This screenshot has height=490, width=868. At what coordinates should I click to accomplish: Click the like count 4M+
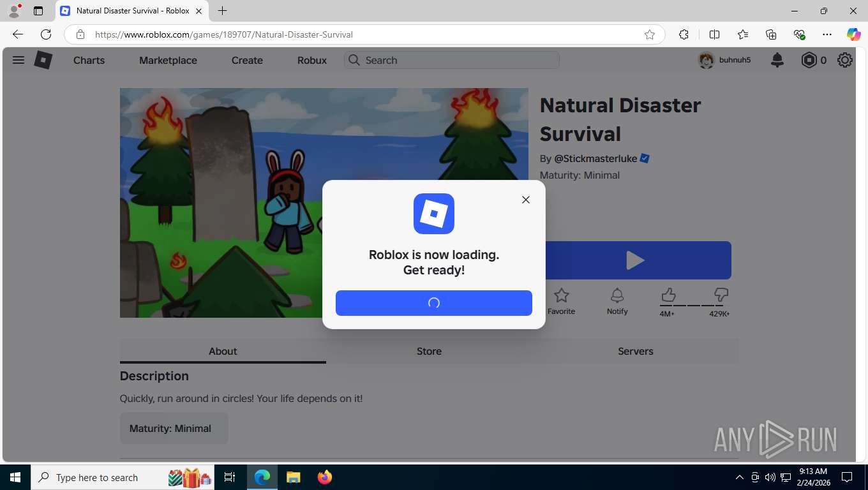tap(667, 314)
